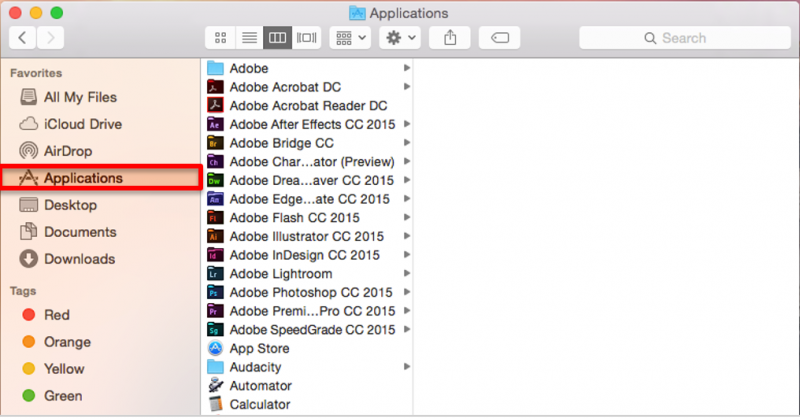Open Desktop from Favorites
The image size is (800, 418).
pos(58,205)
